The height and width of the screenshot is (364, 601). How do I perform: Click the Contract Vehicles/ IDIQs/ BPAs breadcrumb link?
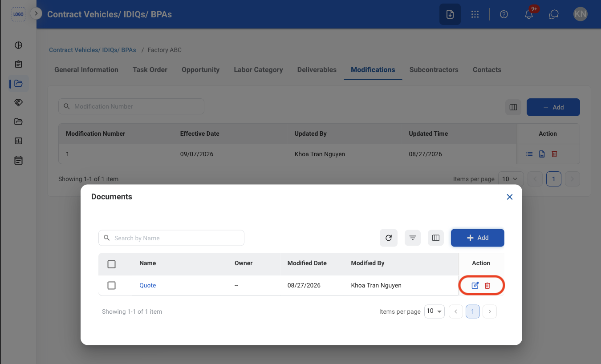tap(93, 50)
